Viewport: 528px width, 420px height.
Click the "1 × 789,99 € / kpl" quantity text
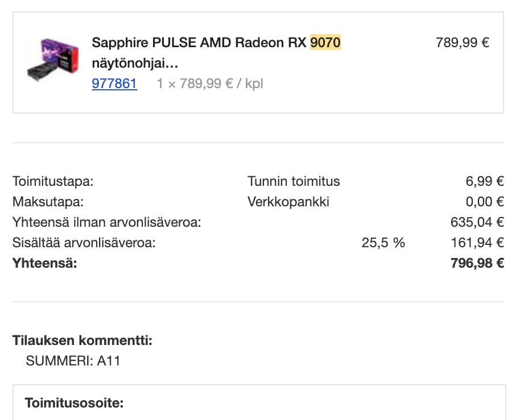209,84
